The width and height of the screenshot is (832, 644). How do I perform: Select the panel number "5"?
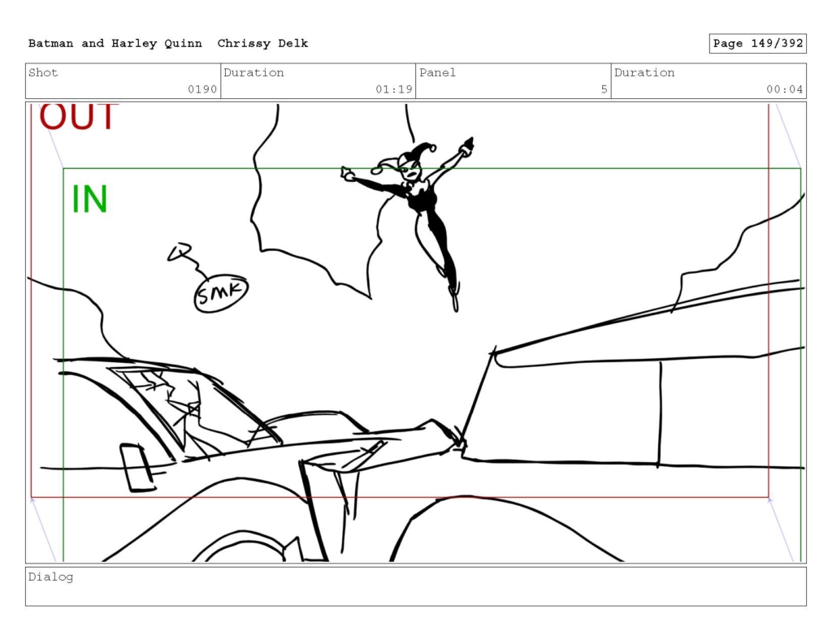tap(604, 89)
